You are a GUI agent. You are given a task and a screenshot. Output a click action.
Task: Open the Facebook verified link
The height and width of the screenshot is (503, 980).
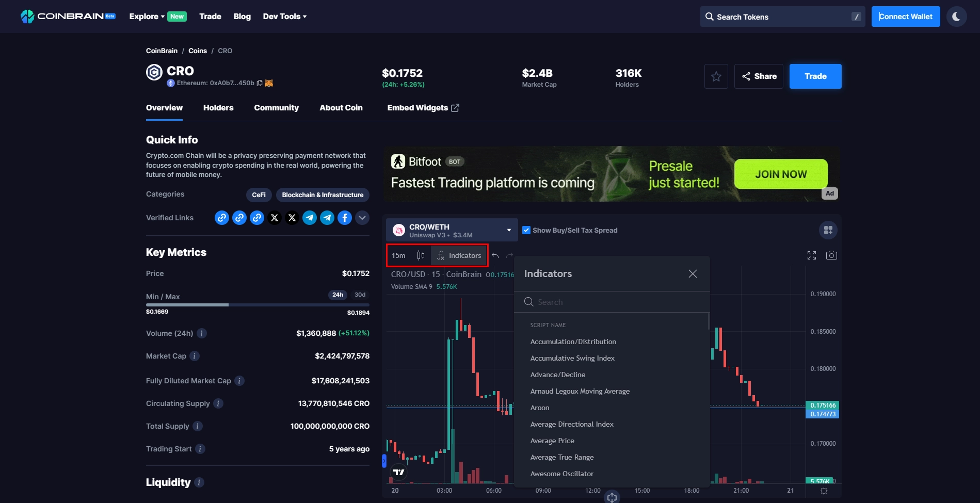click(x=345, y=218)
